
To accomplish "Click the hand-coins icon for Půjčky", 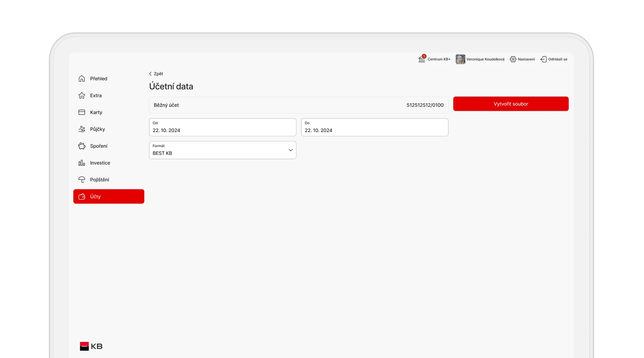I will point(82,129).
